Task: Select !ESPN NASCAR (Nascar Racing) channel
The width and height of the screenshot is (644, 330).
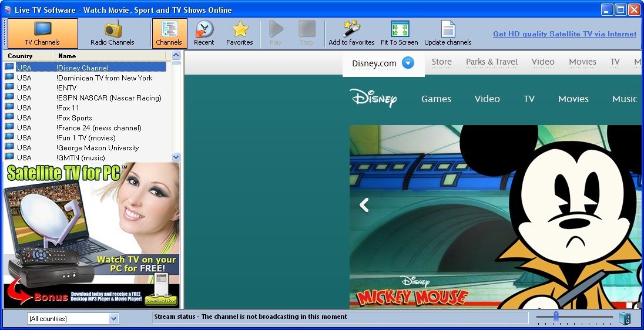Action: coord(85,97)
